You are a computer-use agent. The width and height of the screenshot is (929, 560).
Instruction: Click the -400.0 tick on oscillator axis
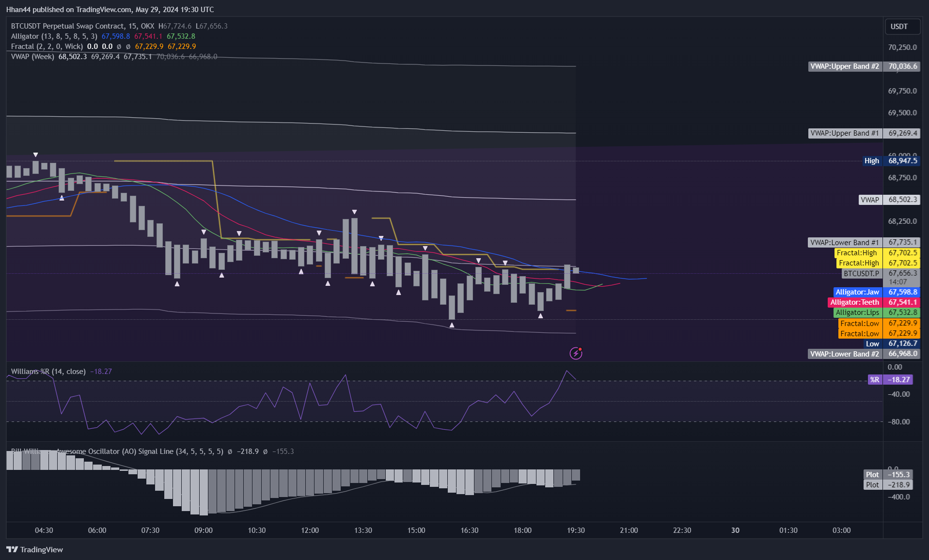pyautogui.click(x=898, y=497)
